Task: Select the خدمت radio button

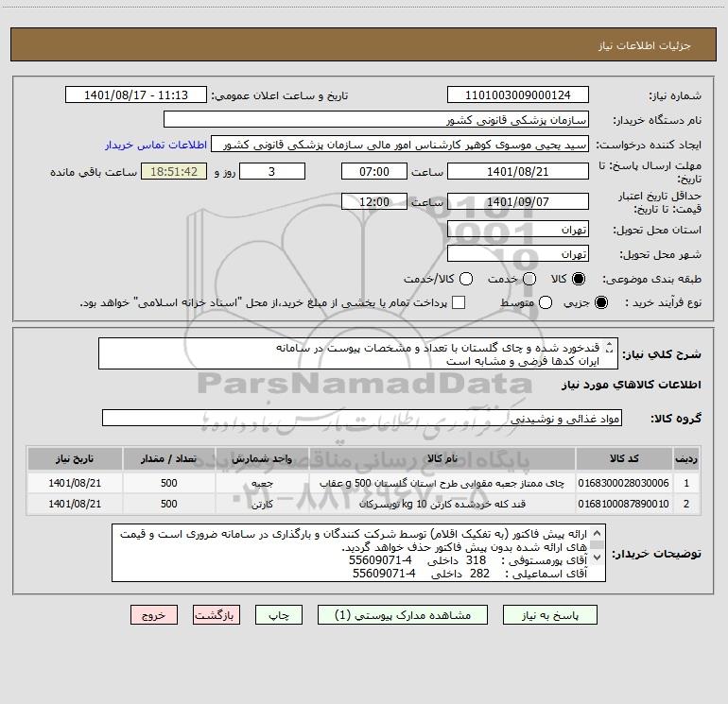Action: point(529,279)
